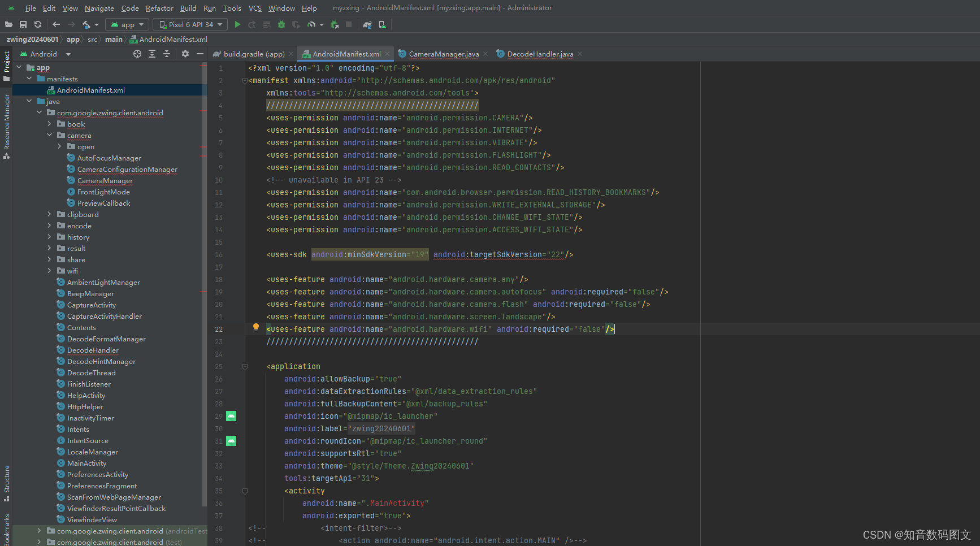Click the intention lightbulb on line 22
980x546 pixels.
tap(256, 327)
